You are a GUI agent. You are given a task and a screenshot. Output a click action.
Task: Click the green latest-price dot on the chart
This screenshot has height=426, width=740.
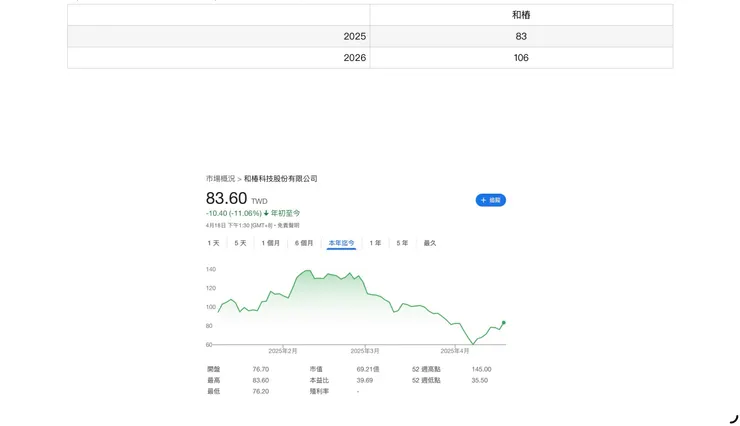(x=504, y=323)
